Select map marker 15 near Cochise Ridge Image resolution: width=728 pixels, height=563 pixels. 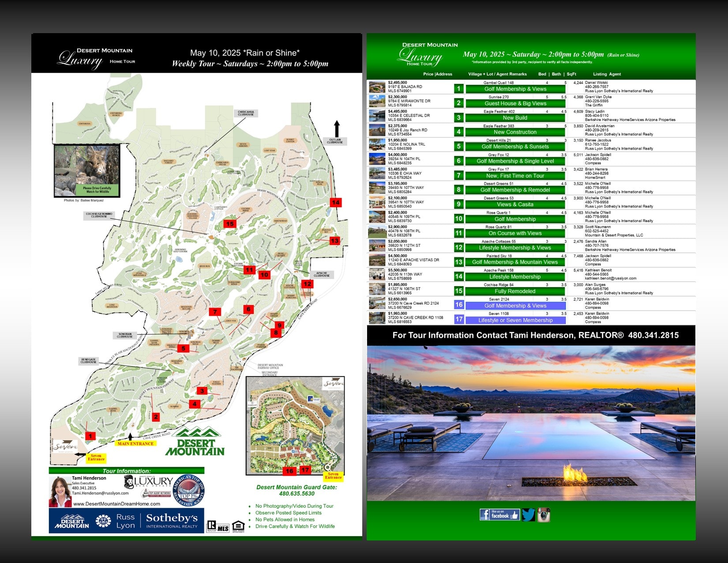tap(230, 224)
